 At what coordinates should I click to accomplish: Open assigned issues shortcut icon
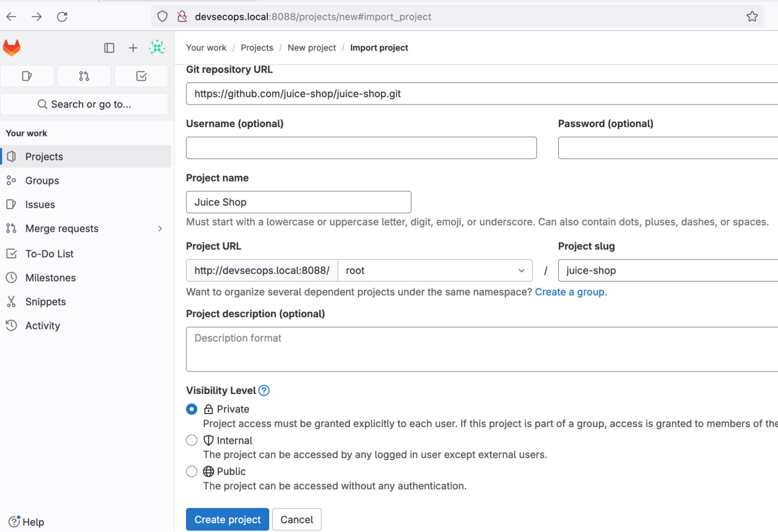(27, 76)
